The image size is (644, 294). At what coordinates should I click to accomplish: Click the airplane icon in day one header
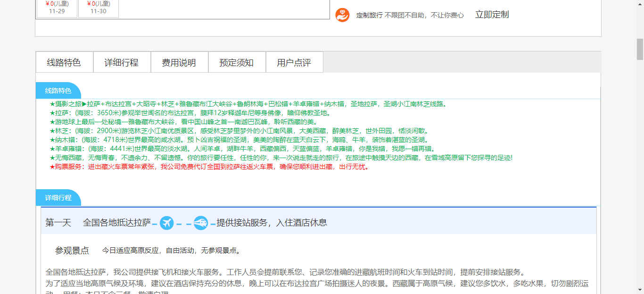pyautogui.click(x=167, y=223)
